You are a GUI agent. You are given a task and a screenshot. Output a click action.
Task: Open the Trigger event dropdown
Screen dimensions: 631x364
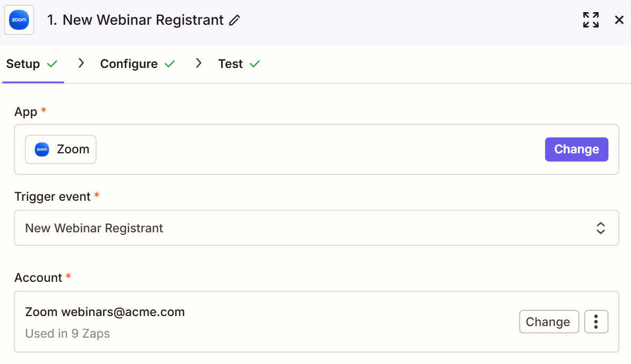(x=316, y=228)
